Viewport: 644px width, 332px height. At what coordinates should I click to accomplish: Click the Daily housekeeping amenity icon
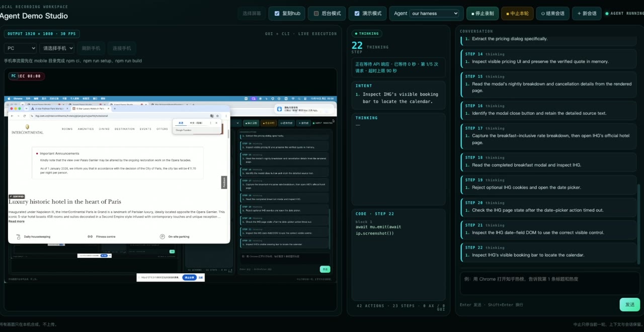[x=19, y=236]
